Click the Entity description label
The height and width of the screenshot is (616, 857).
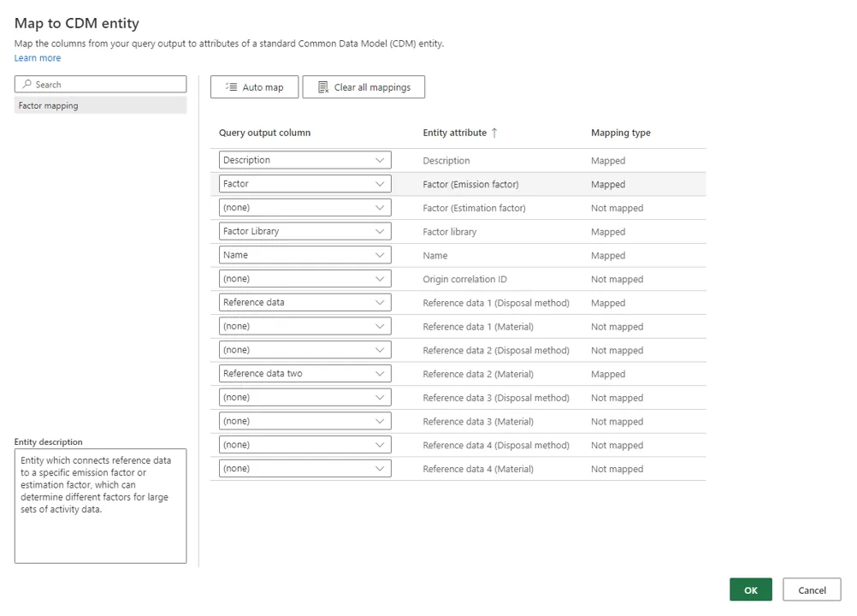[48, 441]
